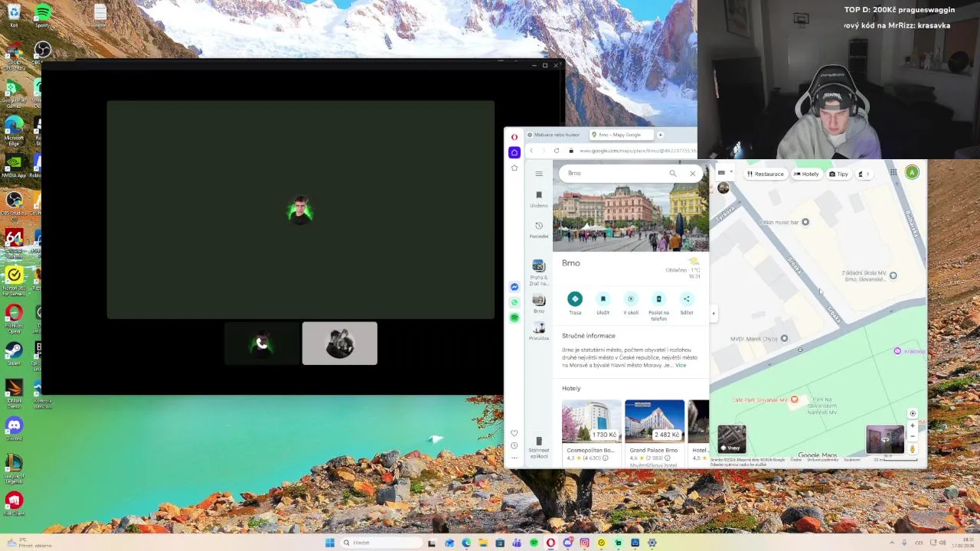980x551 pixels.
Task: Center map on my location
Action: click(912, 413)
